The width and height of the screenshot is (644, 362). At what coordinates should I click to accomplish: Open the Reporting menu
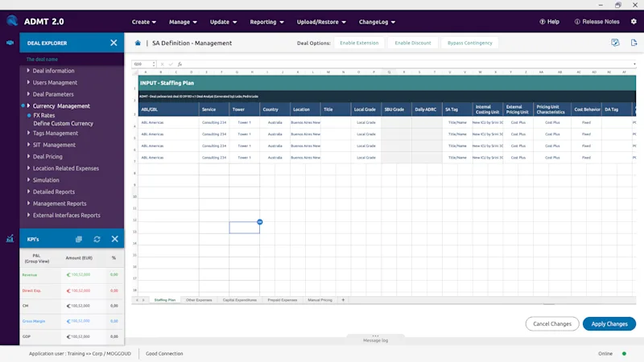266,22
